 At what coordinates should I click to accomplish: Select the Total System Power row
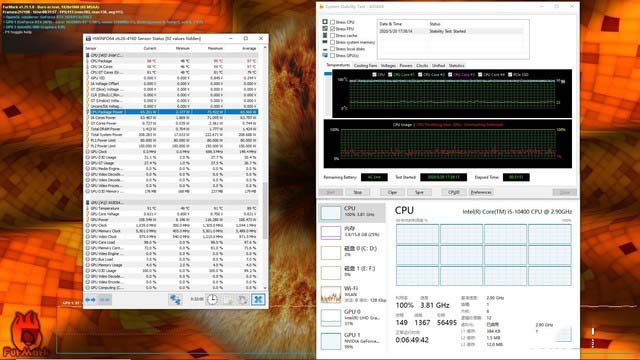[x=172, y=134]
